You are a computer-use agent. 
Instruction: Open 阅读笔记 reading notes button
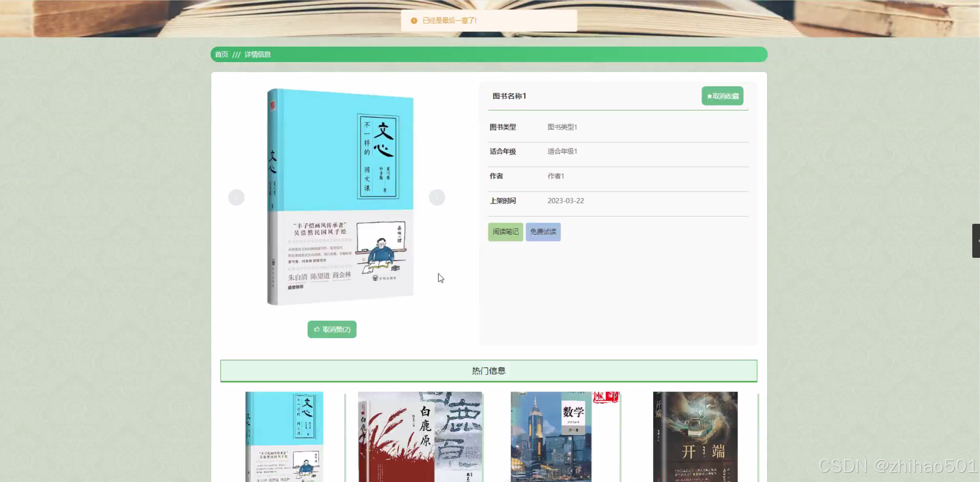505,232
